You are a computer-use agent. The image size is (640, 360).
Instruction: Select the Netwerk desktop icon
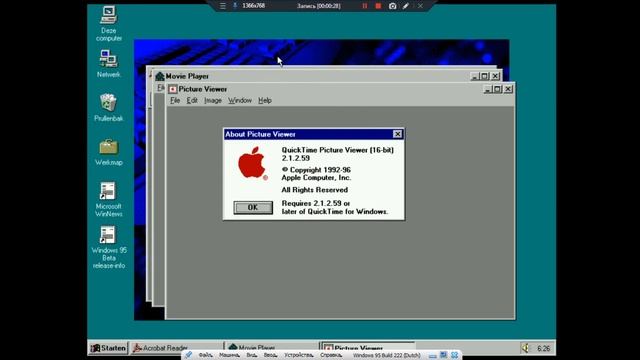tap(109, 64)
